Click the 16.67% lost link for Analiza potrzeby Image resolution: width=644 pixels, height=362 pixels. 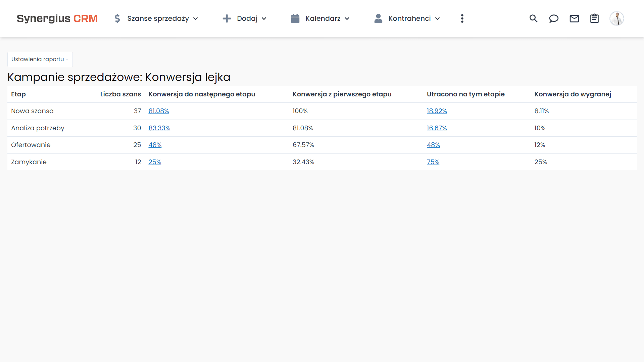coord(437,128)
